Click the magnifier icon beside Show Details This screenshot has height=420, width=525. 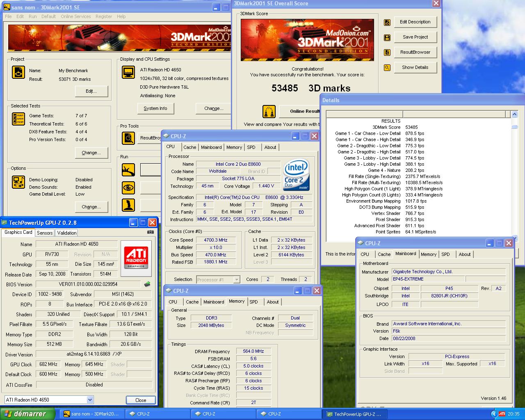pyautogui.click(x=387, y=68)
